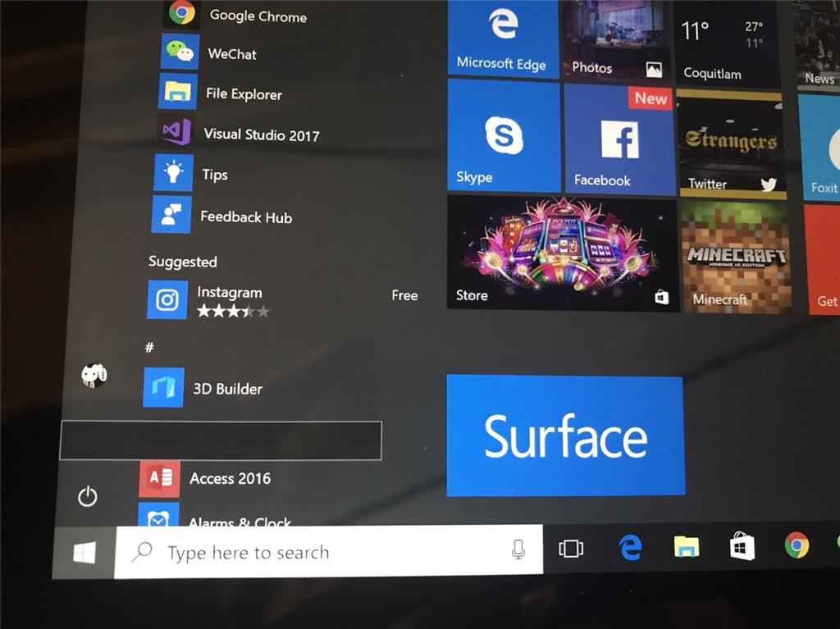This screenshot has width=840, height=629.
Task: Click the Instagram star rating
Action: tap(233, 311)
